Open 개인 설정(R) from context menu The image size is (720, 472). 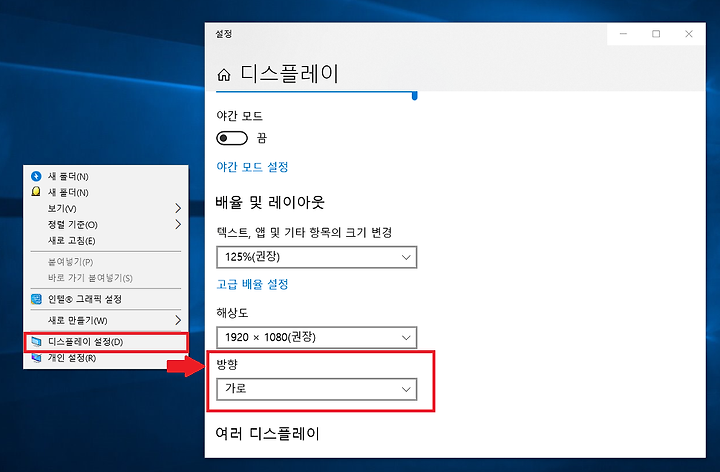(x=106, y=358)
